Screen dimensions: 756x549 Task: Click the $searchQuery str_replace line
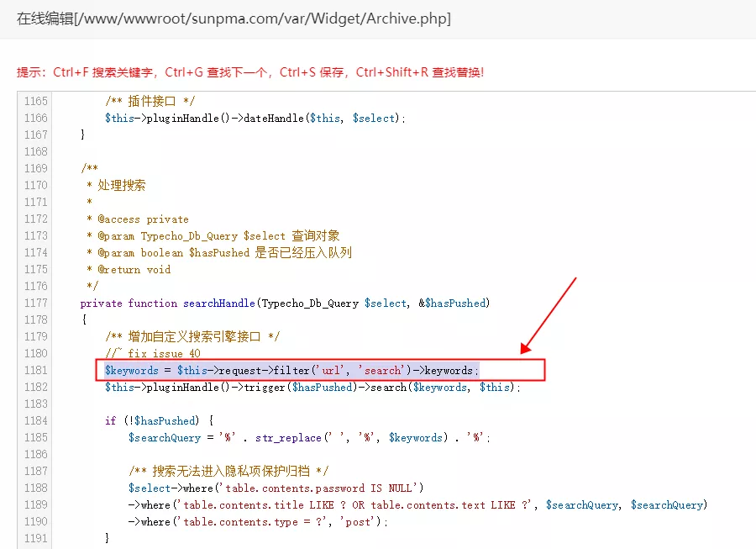[x=309, y=437]
